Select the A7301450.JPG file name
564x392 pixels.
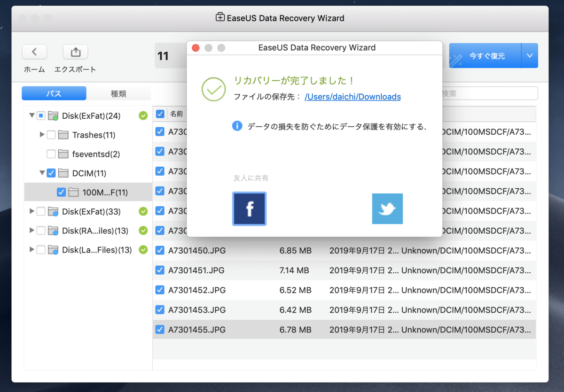coord(197,251)
